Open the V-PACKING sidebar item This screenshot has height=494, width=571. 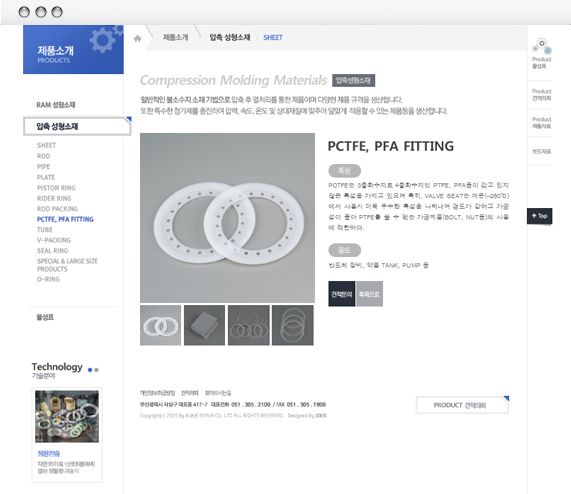click(54, 240)
